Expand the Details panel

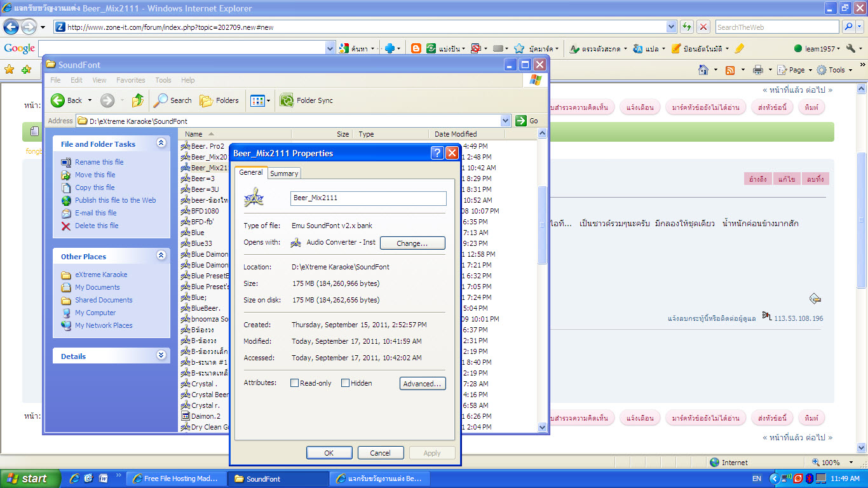161,356
